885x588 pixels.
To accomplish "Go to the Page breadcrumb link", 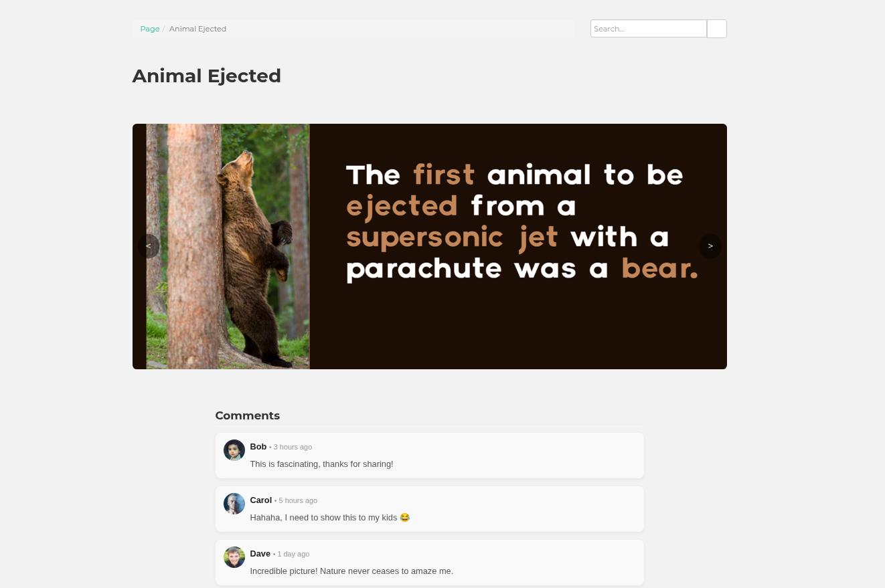I will [150, 29].
